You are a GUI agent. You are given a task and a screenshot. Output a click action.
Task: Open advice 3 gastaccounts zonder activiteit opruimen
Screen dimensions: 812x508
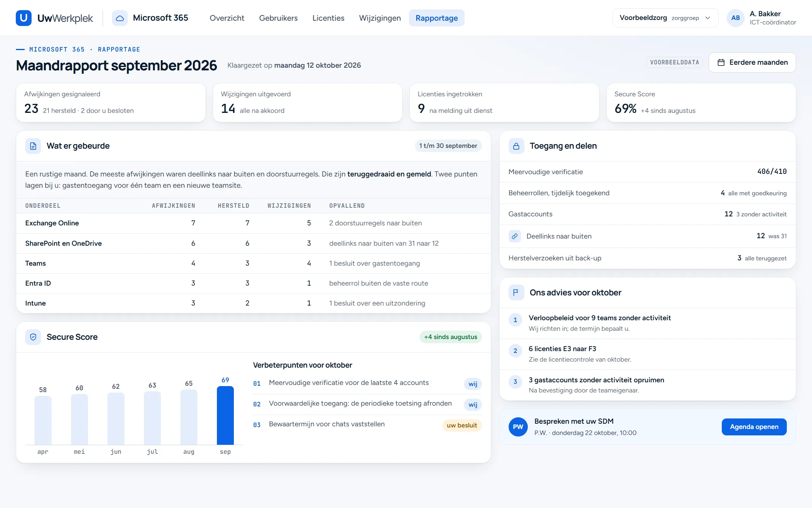[x=647, y=385]
